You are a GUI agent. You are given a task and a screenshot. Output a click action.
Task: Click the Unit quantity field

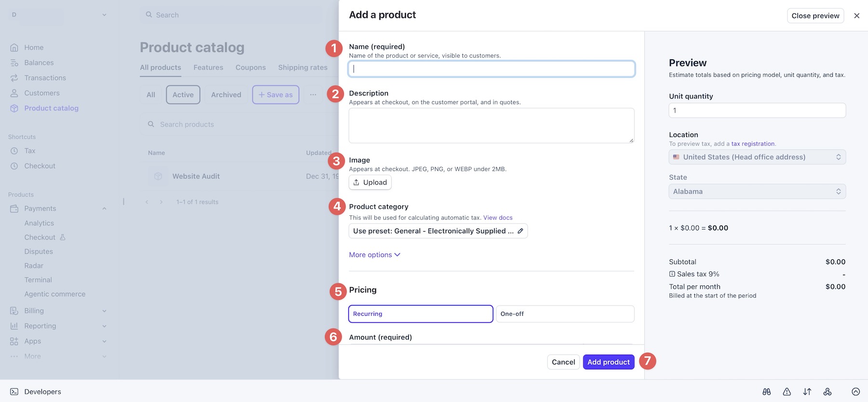pos(757,110)
